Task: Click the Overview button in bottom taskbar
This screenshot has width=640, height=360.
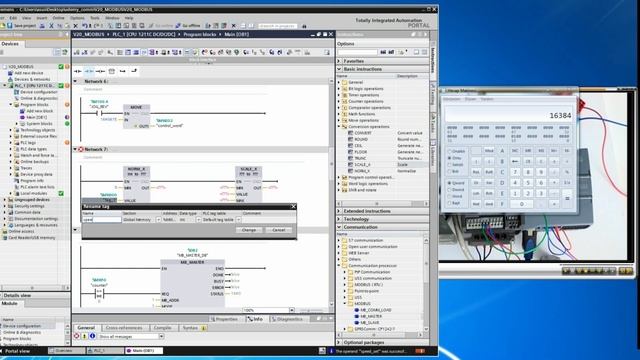Action: click(66, 351)
